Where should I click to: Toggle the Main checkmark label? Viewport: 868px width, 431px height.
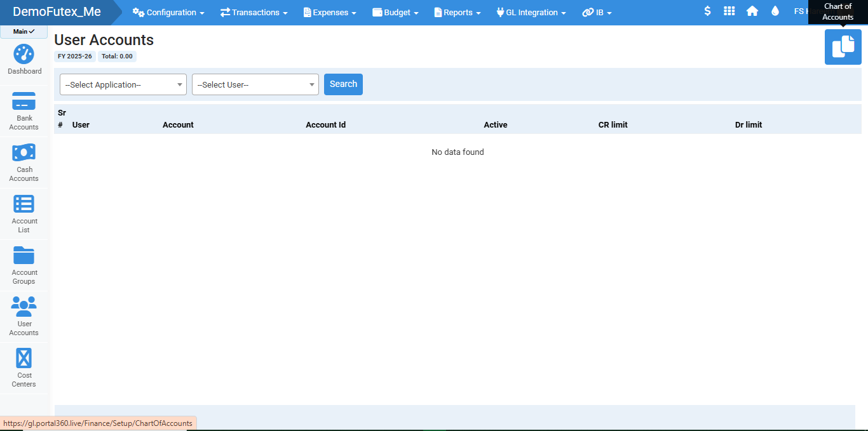[24, 32]
